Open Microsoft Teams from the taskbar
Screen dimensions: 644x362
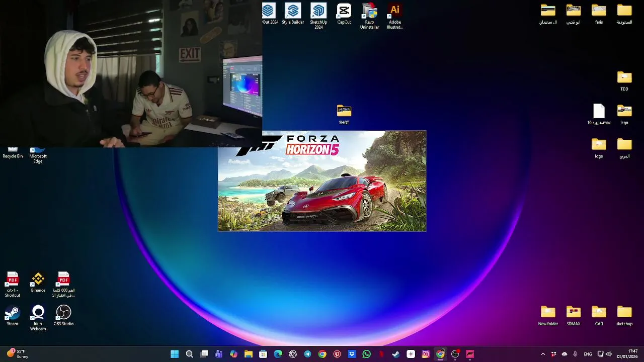click(x=219, y=354)
